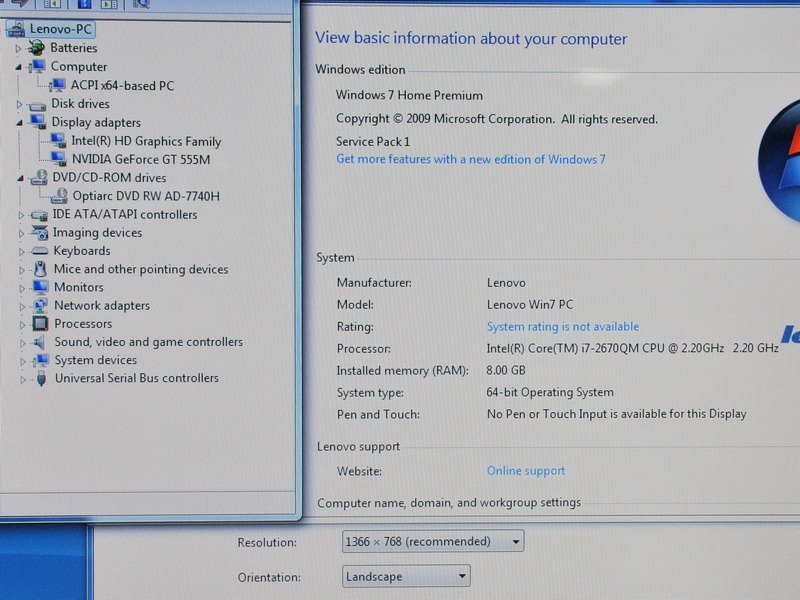Expand the IDE ATA/ATAPI controllers arrow

point(21,215)
